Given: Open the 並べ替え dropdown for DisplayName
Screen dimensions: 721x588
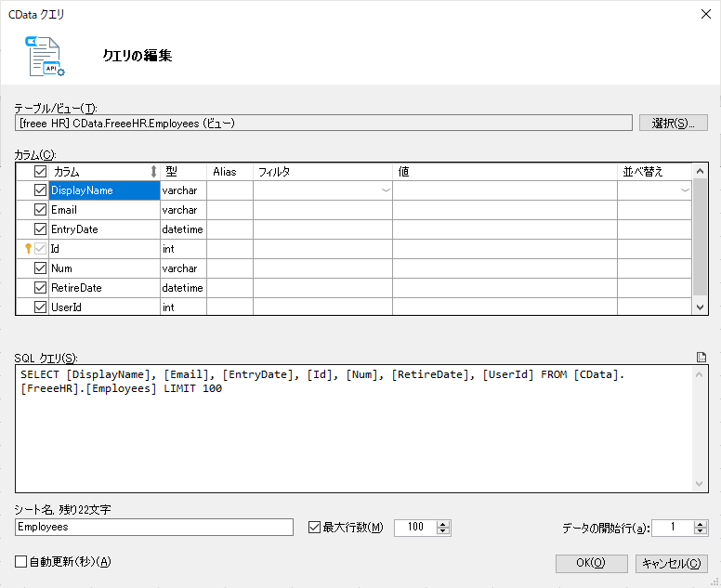Looking at the screenshot, I should (685, 190).
